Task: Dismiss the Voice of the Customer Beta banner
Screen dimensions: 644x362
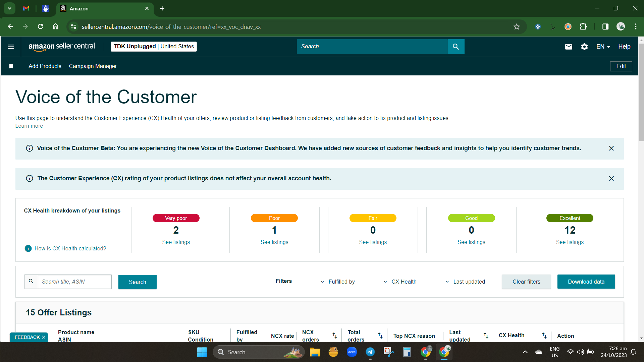Action: tap(611, 148)
